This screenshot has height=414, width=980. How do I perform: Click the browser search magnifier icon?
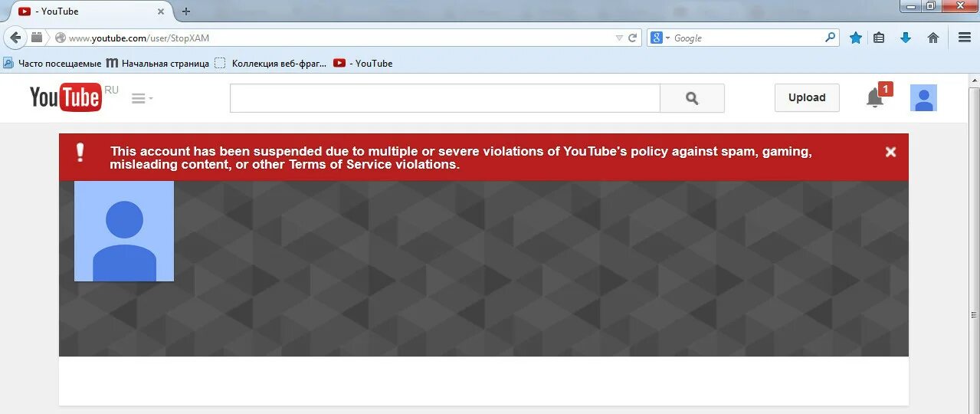pos(831,37)
